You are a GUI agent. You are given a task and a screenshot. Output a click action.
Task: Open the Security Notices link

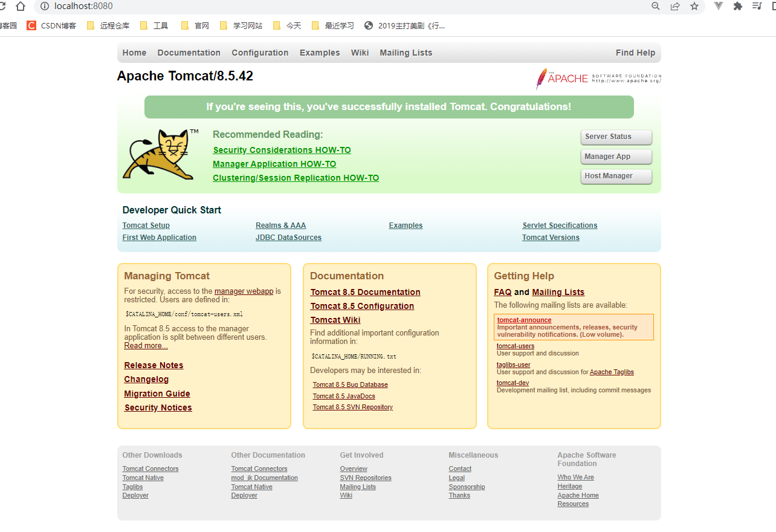(x=158, y=407)
